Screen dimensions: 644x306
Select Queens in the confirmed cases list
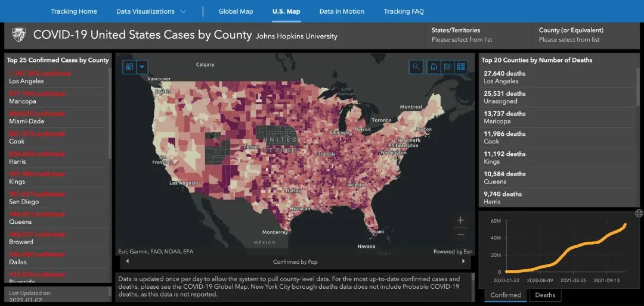point(56,218)
